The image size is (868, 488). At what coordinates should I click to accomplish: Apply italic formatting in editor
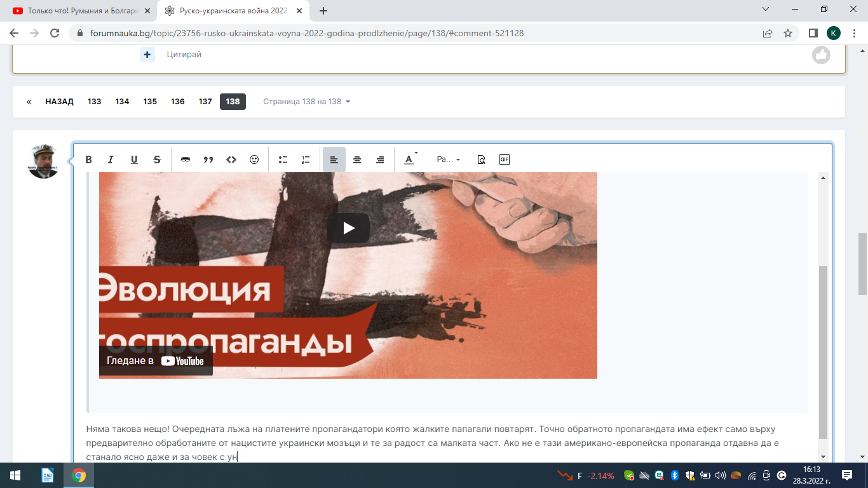point(111,159)
